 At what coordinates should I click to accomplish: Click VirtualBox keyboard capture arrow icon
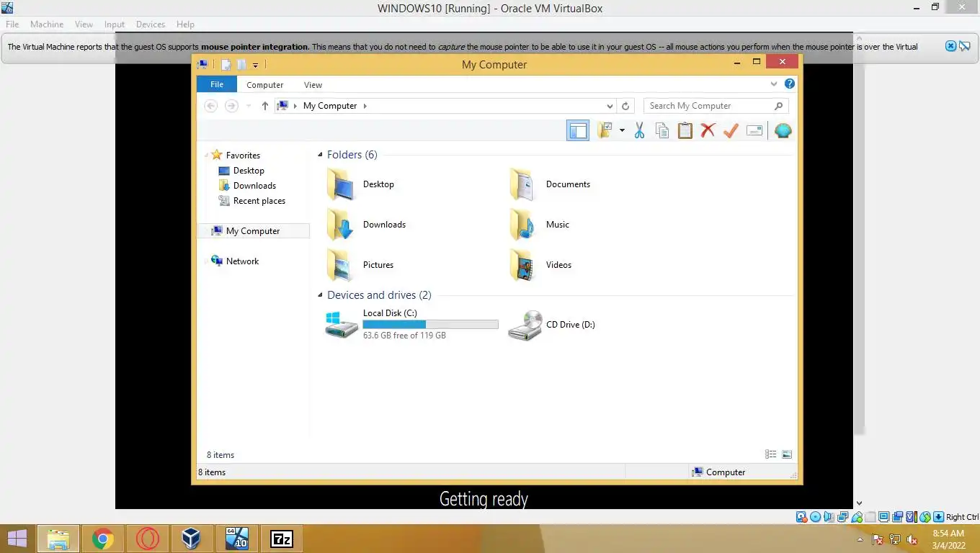(938, 517)
